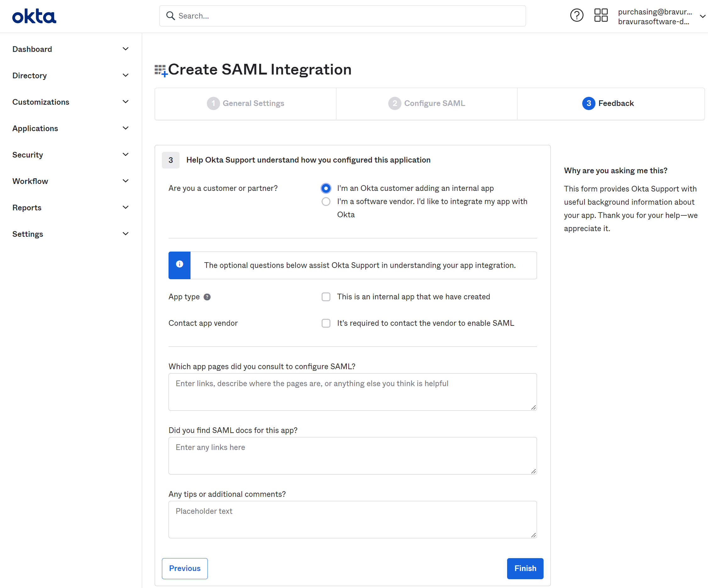Click the SAML integration grid-plus icon

[x=161, y=71]
